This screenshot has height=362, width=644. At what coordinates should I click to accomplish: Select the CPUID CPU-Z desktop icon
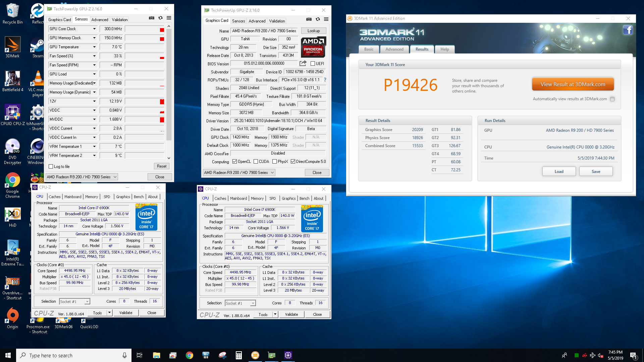tap(12, 115)
